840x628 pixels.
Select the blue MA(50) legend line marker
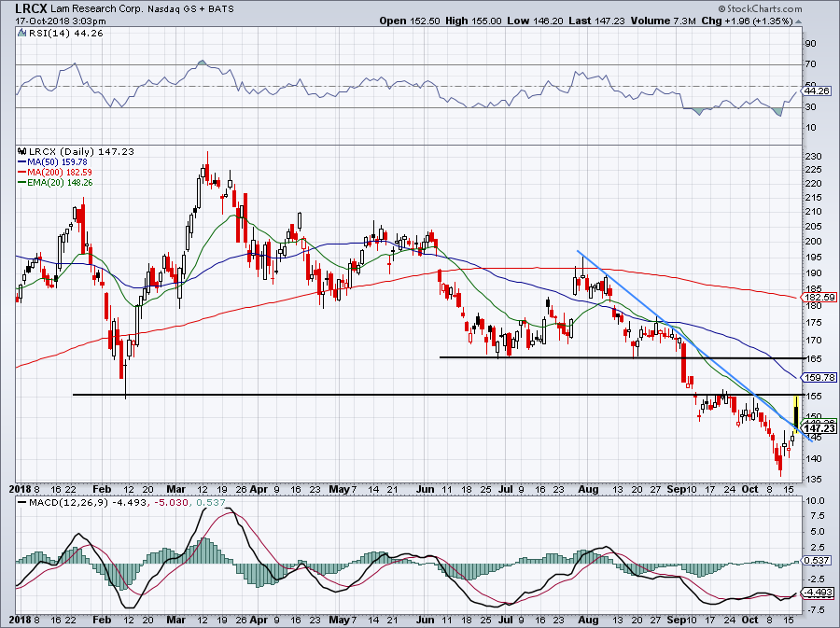22,161
